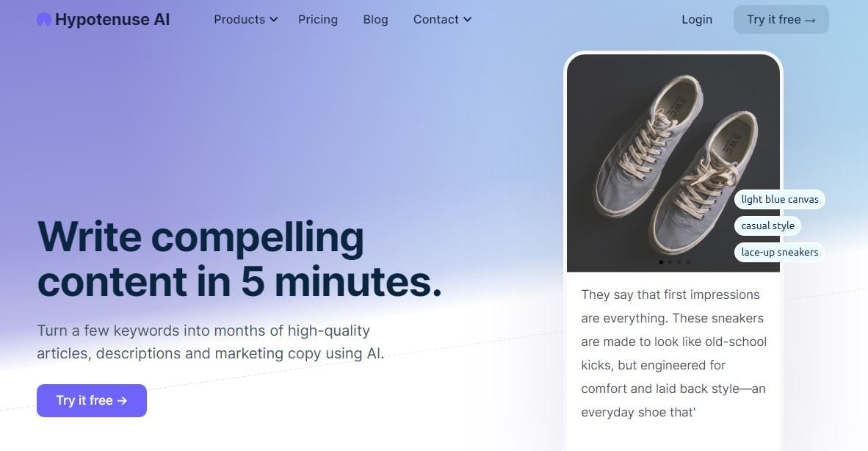Click the Hypotenuse AI brand name text
This screenshot has width=868, height=451.
[112, 19]
